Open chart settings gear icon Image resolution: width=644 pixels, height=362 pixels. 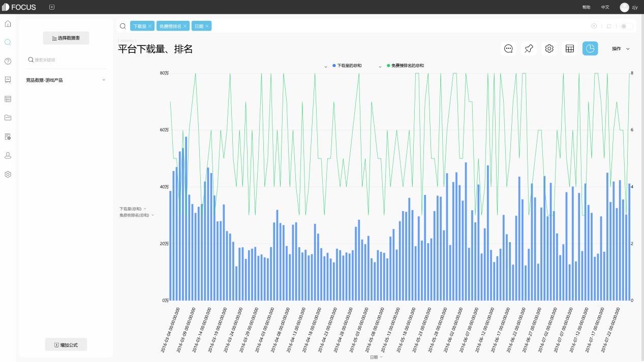click(x=549, y=49)
